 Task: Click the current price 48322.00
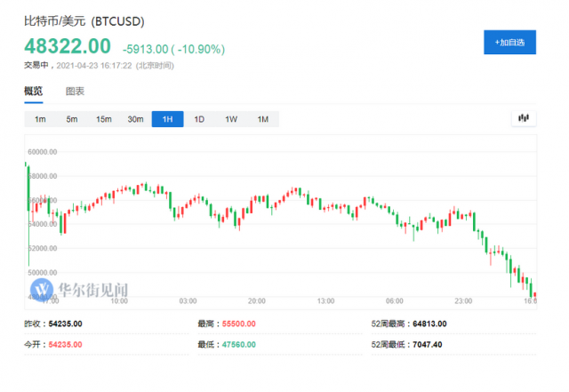(68, 46)
